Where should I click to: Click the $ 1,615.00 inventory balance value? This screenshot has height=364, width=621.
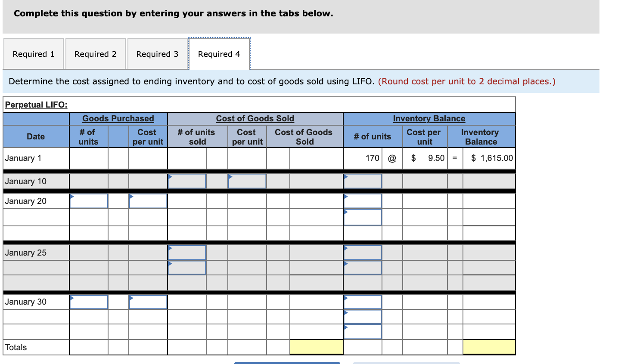492,158
